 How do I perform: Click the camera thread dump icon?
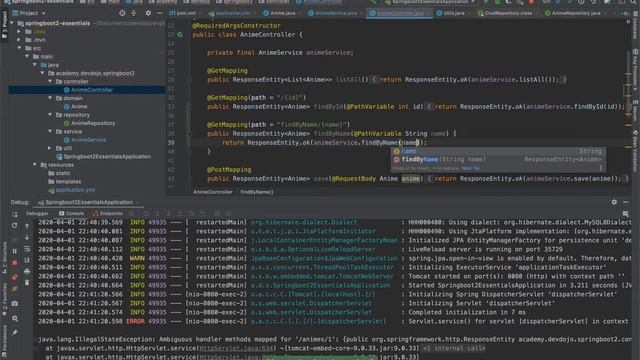(x=15, y=304)
